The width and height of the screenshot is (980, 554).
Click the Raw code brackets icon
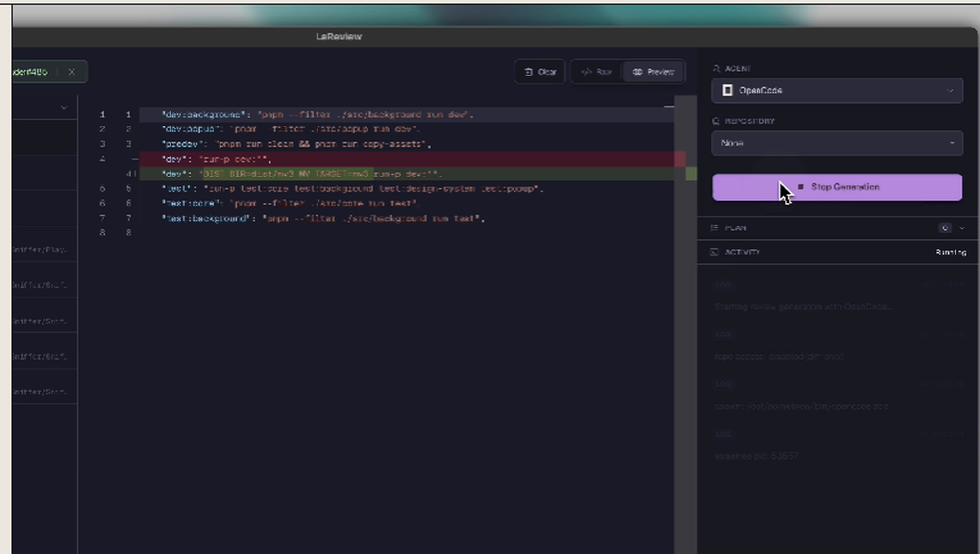point(586,72)
